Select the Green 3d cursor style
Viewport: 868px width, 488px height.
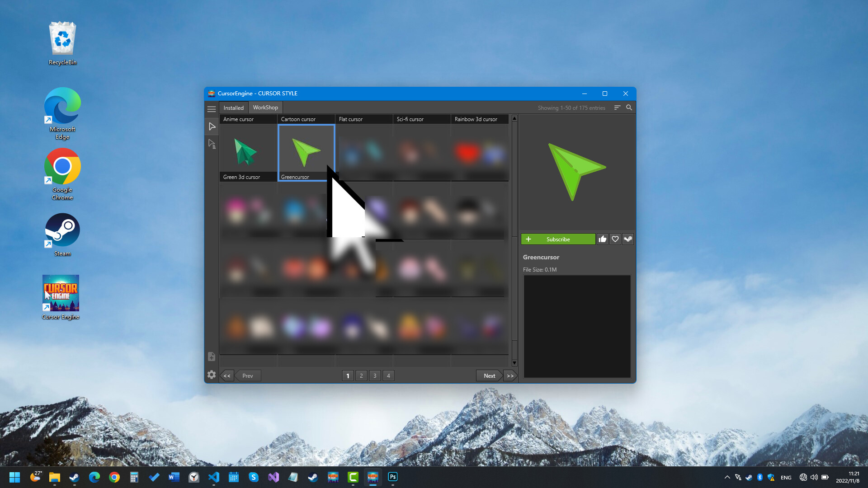(247, 152)
